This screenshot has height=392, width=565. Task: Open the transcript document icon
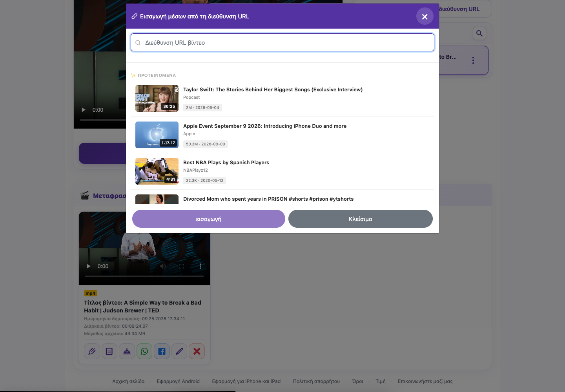(x=109, y=351)
